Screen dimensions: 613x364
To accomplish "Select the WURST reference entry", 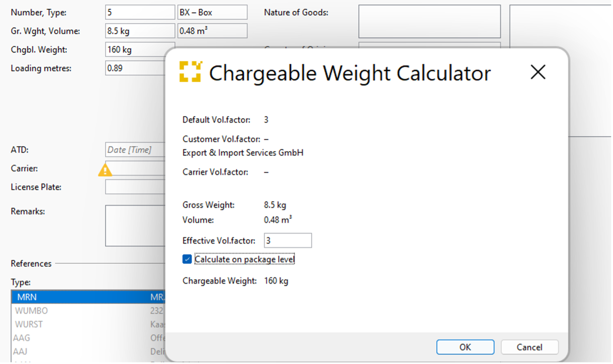I will coord(29,324).
